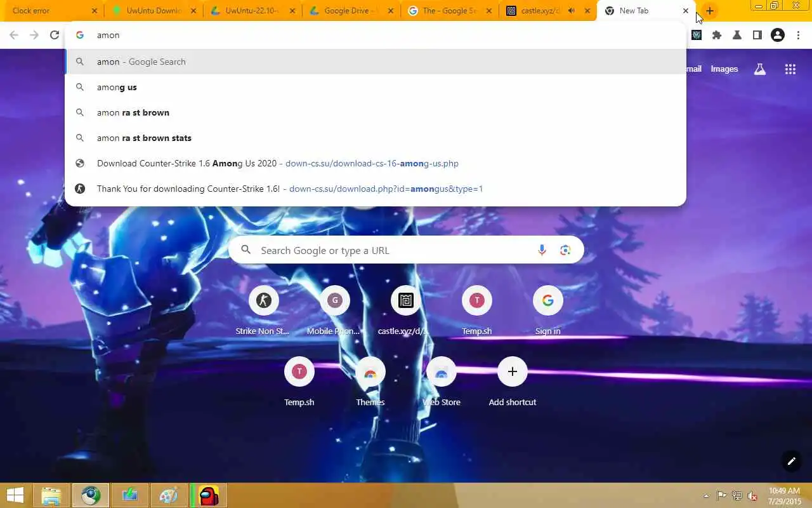Screen dimensions: 812x508
Task: Go back with the browser back arrow
Action: (x=14, y=36)
